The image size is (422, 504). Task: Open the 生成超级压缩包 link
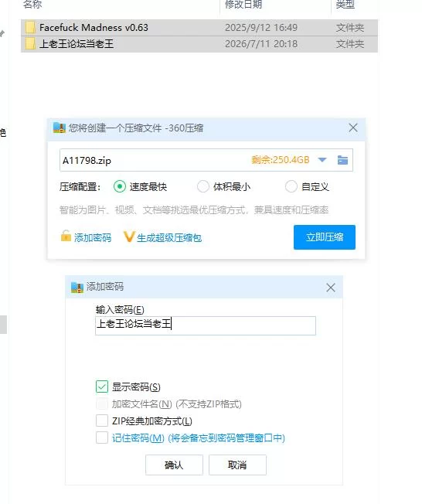(x=169, y=238)
